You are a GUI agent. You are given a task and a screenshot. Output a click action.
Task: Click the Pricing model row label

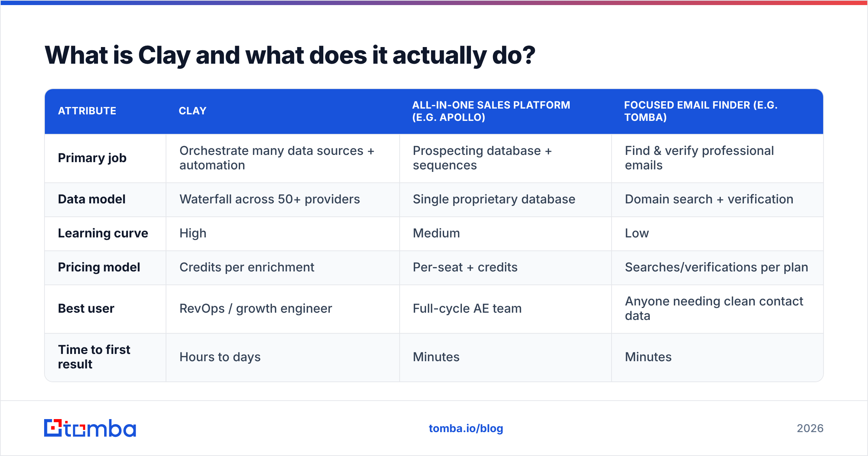coord(99,267)
